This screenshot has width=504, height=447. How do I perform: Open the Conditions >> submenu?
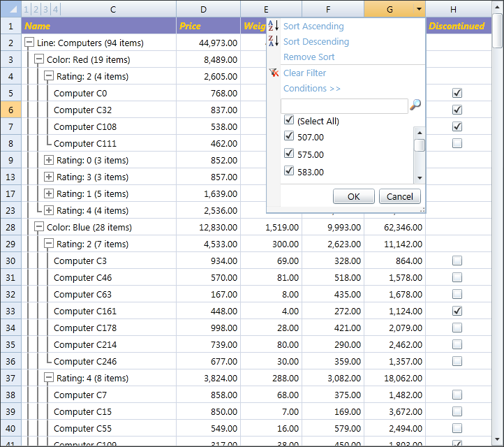click(311, 89)
